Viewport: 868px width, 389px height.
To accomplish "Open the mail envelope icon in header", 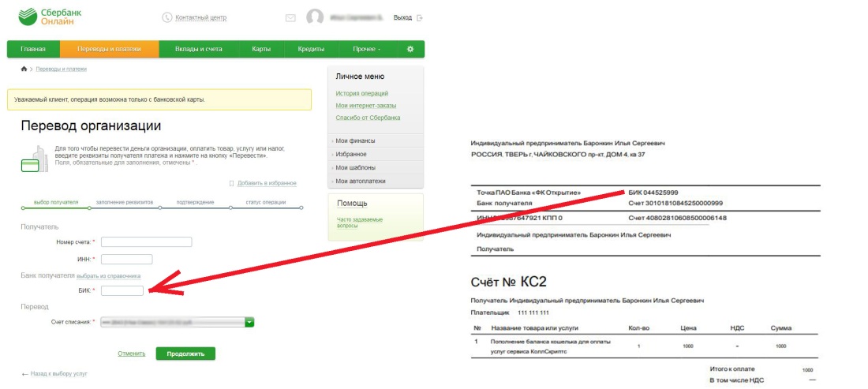I will point(290,17).
